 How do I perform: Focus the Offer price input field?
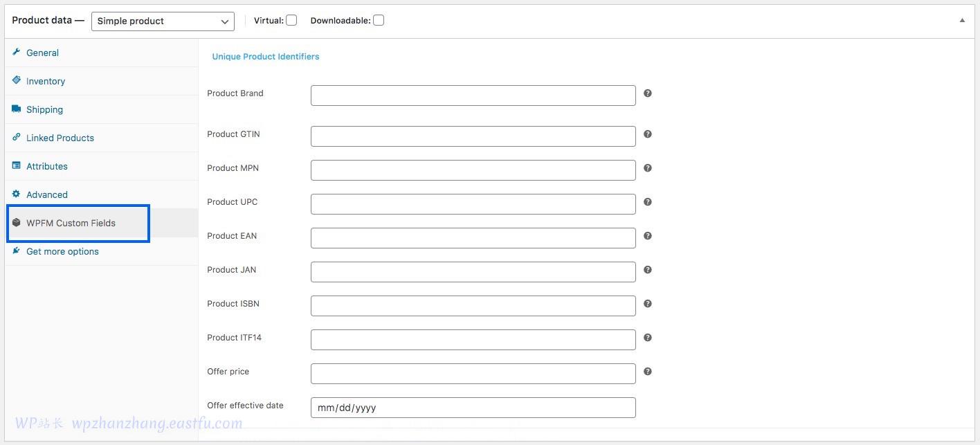coord(473,374)
